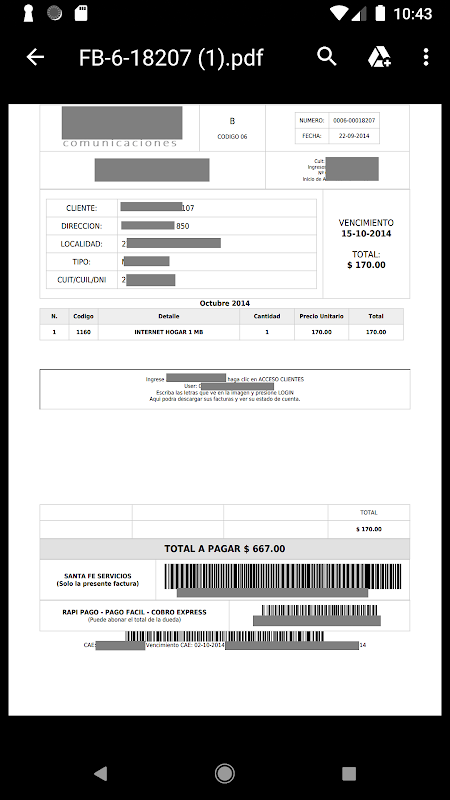450x800 pixels.
Task: Open the three-dot overflow menu
Action: [426, 57]
